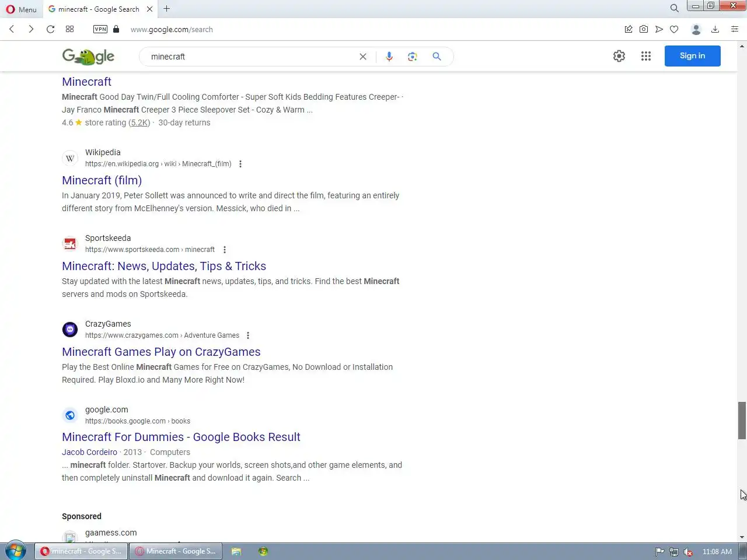Submit search with blue magnifier icon

tap(437, 57)
